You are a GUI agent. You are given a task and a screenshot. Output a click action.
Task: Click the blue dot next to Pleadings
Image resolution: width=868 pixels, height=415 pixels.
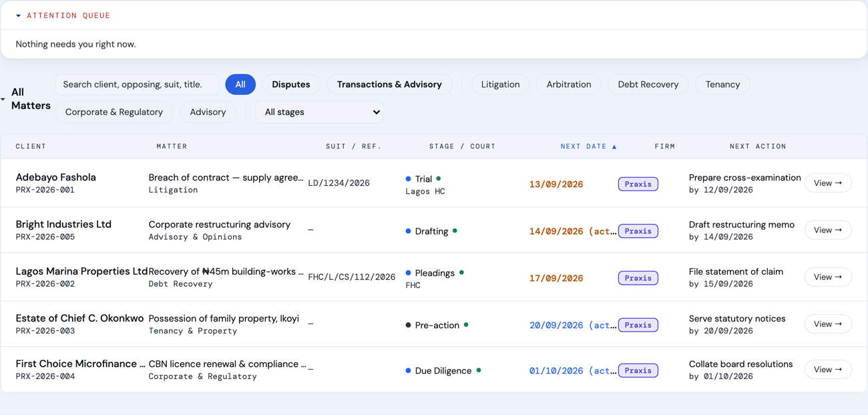coord(408,273)
